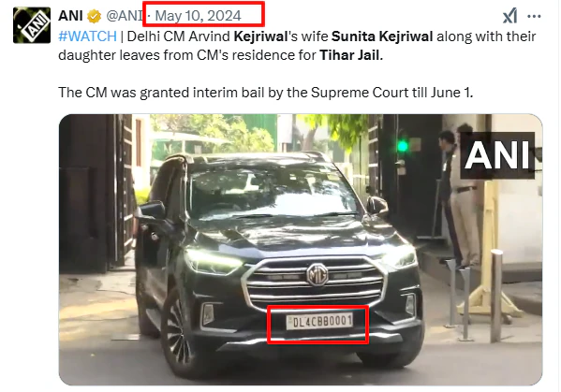The image size is (561, 392).
Task: Click the ANI watermark on the video
Action: (497, 155)
